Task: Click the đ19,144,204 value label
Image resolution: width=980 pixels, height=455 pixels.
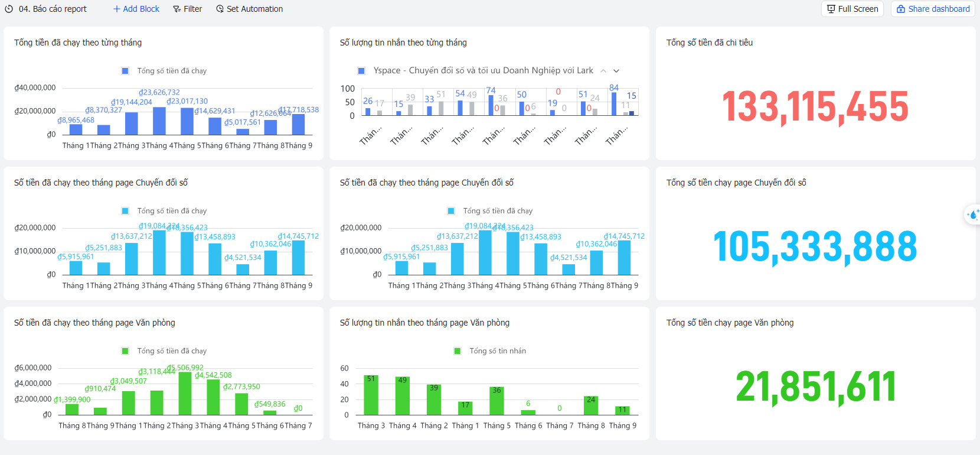Action: click(132, 102)
